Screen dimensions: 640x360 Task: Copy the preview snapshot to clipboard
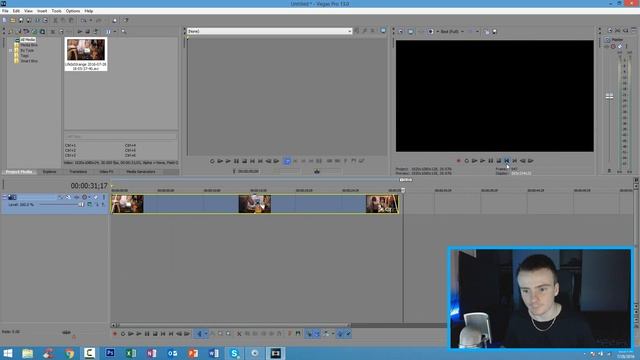(487, 31)
